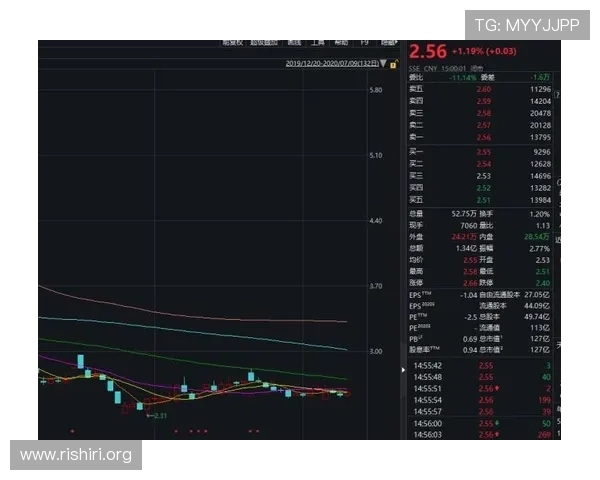Click the 外盘 value 24.21万

pyautogui.click(x=464, y=237)
